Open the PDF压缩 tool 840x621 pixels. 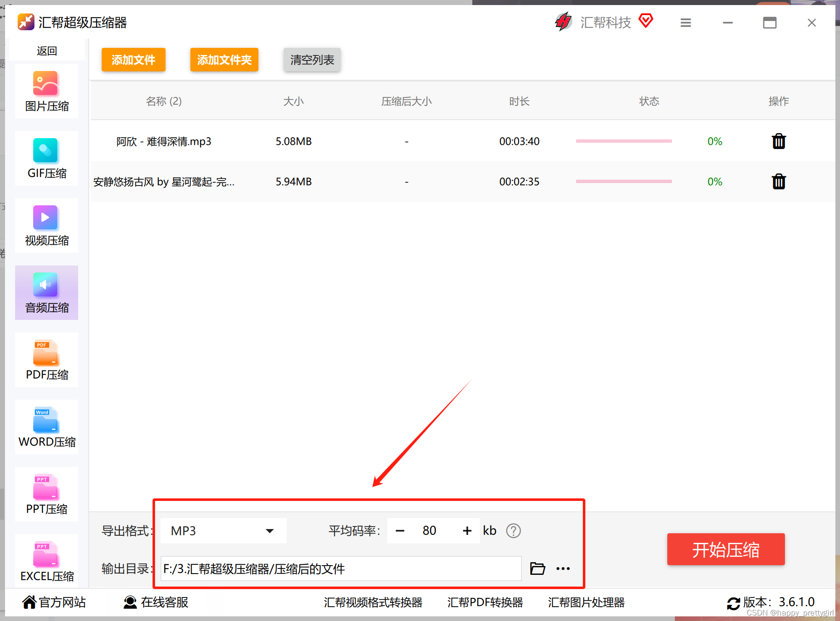[x=47, y=360]
